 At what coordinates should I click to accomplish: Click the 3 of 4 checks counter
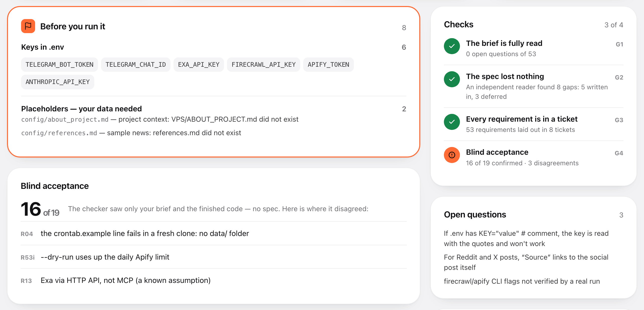point(614,25)
